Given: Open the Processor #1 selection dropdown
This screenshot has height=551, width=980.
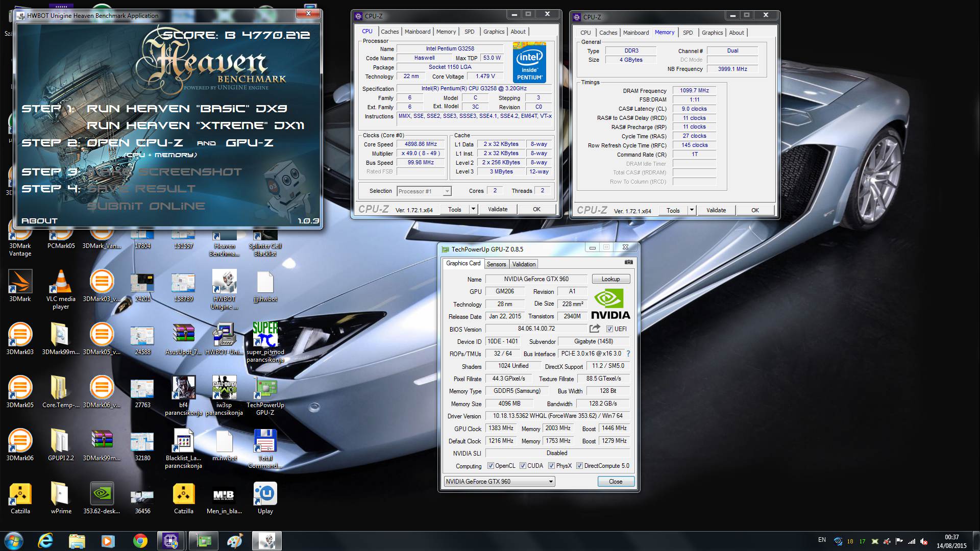Looking at the screenshot, I should 424,191.
